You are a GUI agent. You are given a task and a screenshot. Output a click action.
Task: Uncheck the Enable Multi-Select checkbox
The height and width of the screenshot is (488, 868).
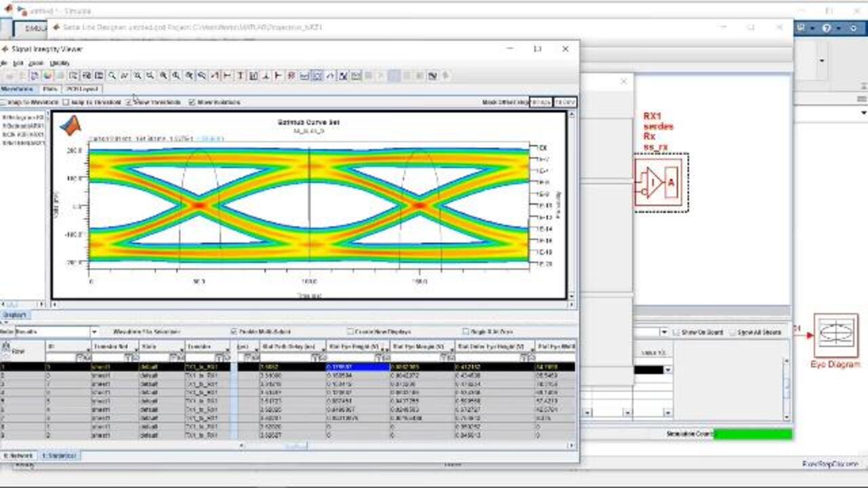click(x=234, y=332)
